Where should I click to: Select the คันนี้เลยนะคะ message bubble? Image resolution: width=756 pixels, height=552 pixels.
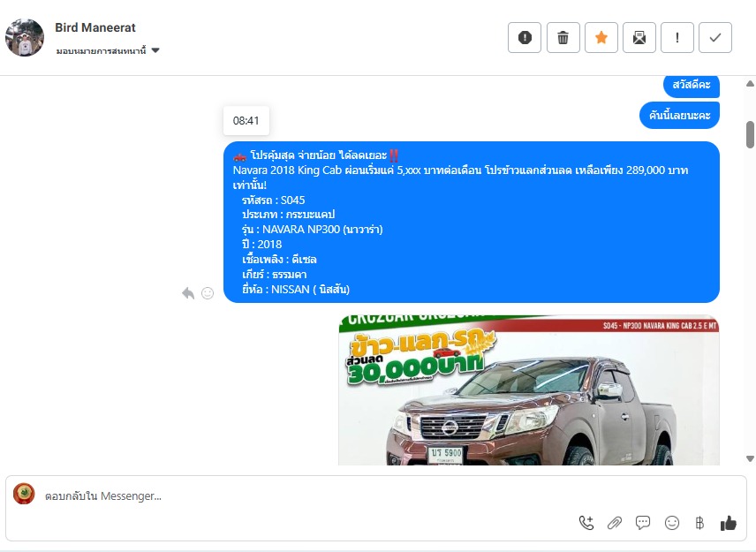pos(679,115)
